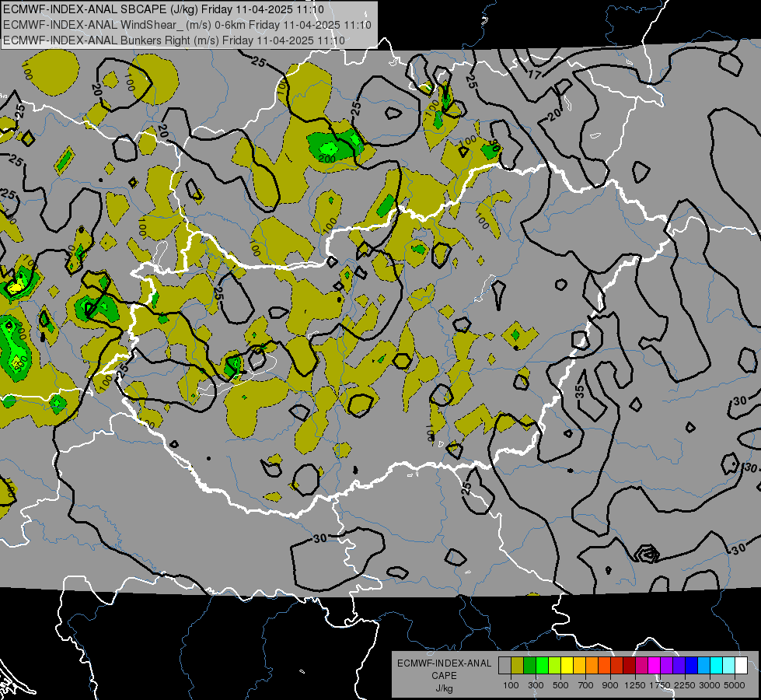Click the WindShear_ 0-6km title line
Viewport: 761px width, 700px height.
187,25
